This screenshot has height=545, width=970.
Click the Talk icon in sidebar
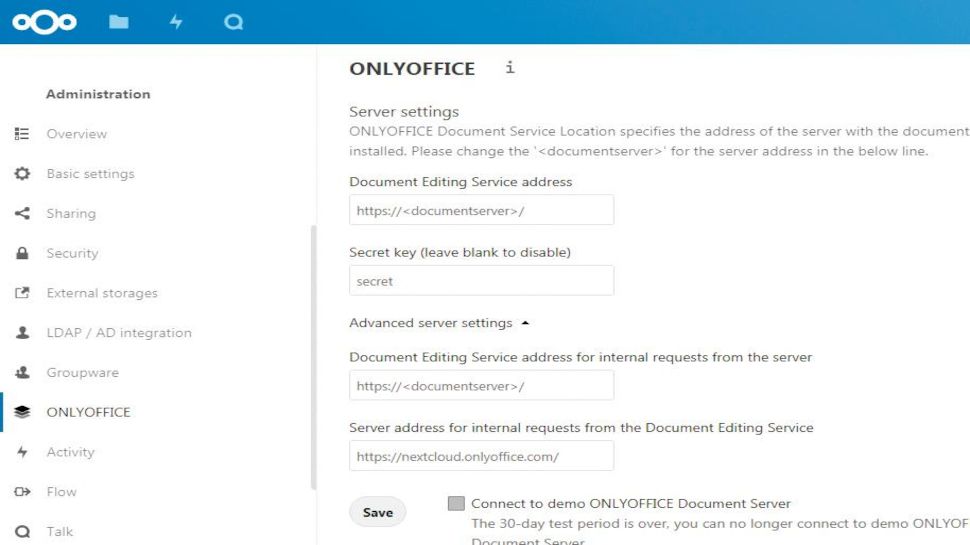pos(22,531)
